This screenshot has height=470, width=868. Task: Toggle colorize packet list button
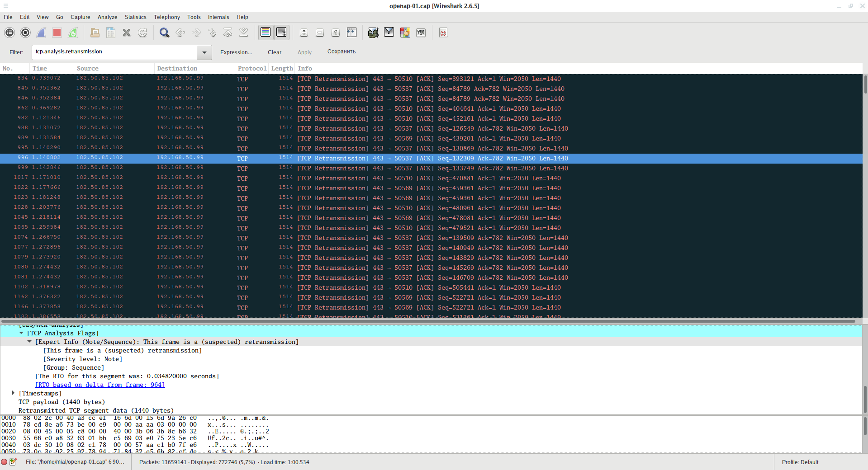click(266, 33)
